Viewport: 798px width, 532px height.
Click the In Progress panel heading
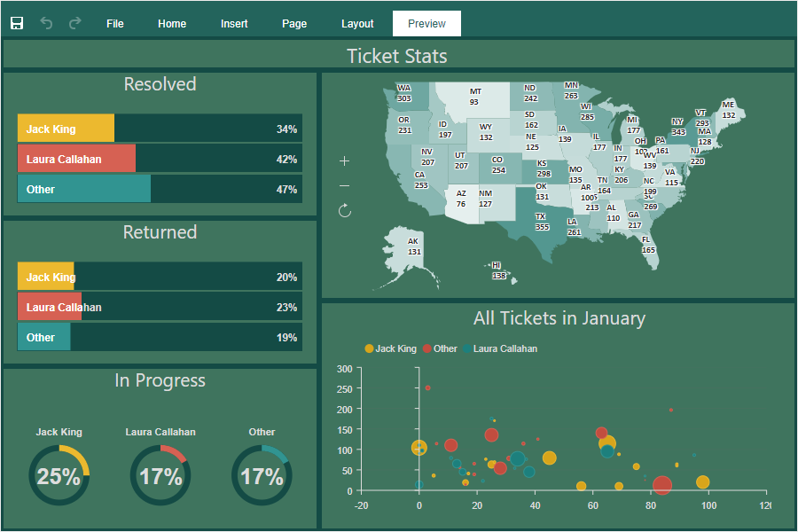click(160, 380)
